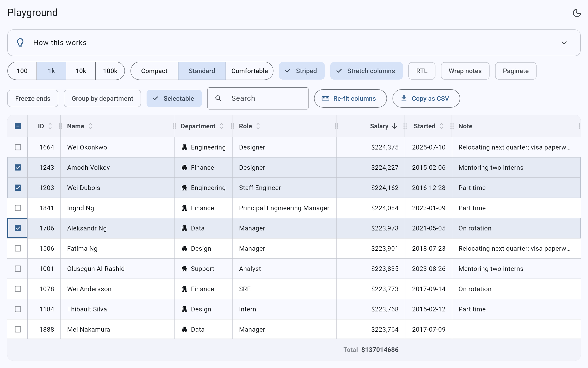Choose Comfortable density
Viewport: 588px width, 368px height.
tap(249, 71)
